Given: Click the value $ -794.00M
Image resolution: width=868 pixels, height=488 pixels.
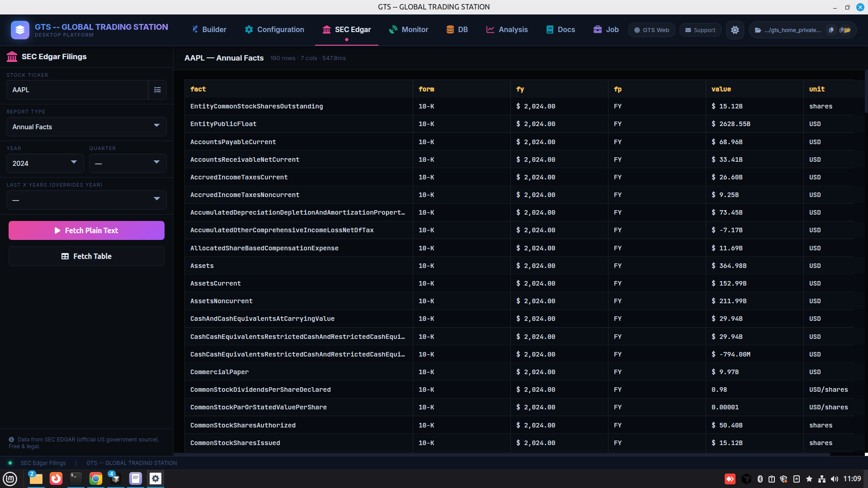Looking at the screenshot, I should pyautogui.click(x=731, y=354).
